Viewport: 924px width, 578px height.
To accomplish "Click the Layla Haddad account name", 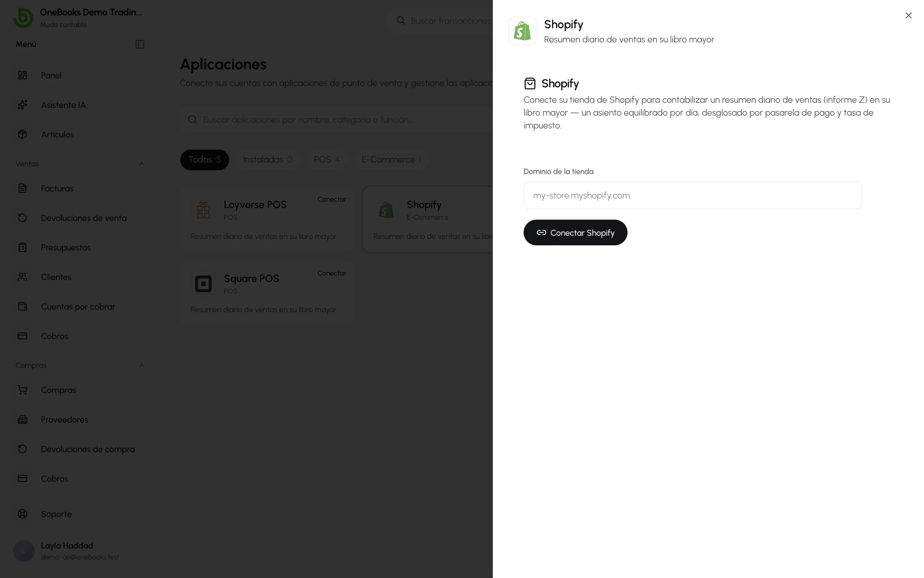I will click(67, 546).
